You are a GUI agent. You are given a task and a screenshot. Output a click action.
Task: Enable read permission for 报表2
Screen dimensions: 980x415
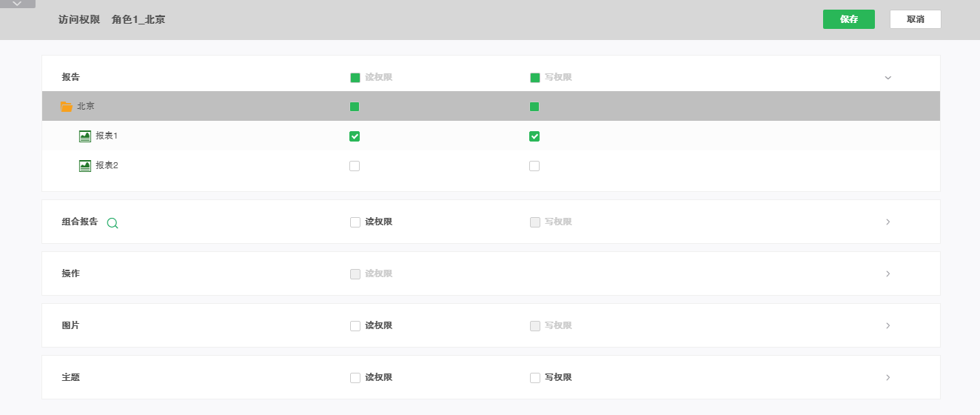[x=355, y=166]
